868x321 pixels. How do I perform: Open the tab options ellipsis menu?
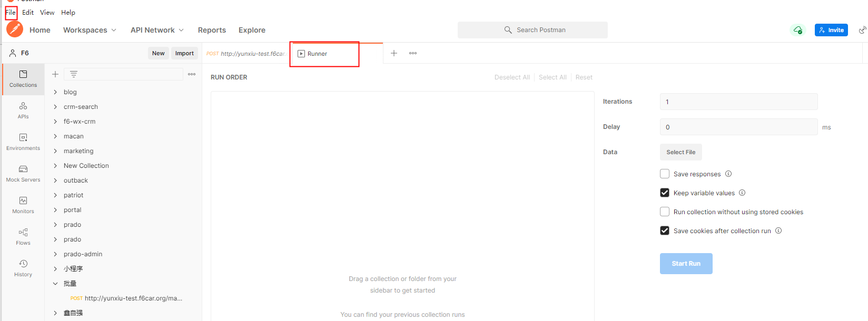point(413,53)
